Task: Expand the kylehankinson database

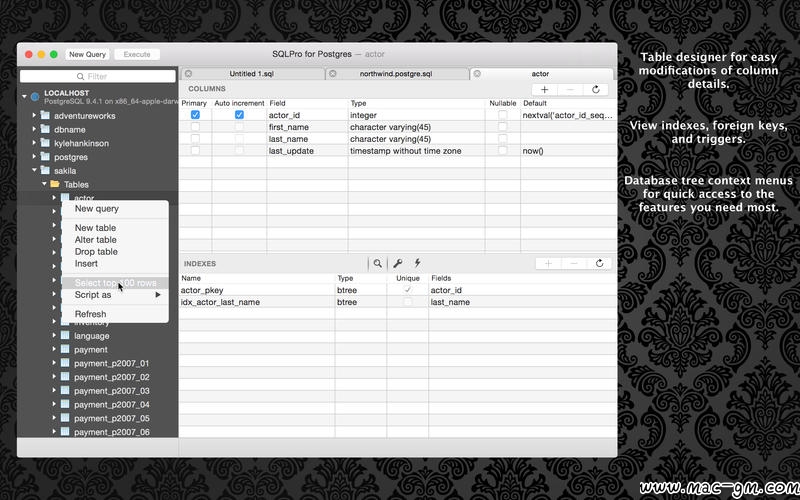Action: pyautogui.click(x=34, y=142)
